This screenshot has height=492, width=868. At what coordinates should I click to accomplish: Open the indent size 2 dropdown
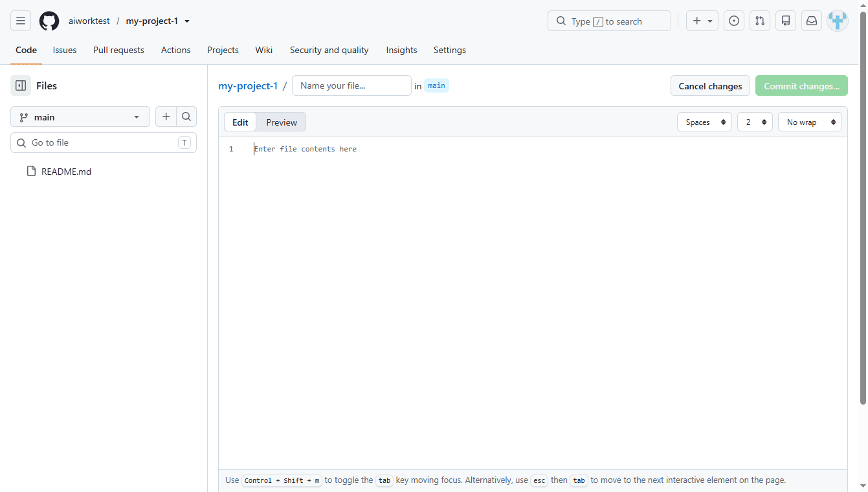pos(755,122)
